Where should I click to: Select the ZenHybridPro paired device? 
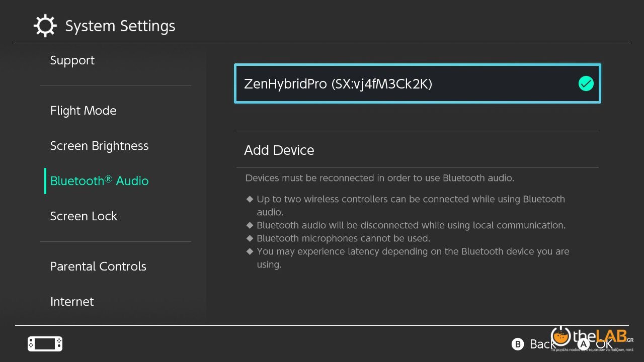[338, 84]
